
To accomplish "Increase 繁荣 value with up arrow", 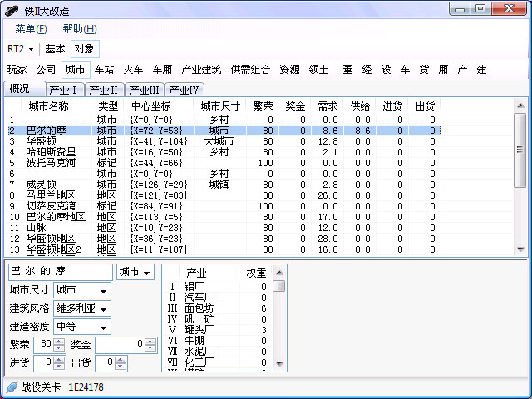I will point(59,342).
